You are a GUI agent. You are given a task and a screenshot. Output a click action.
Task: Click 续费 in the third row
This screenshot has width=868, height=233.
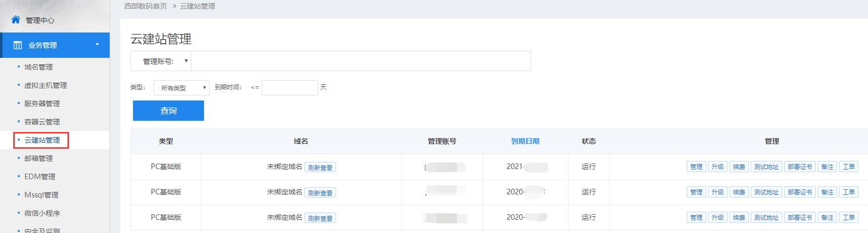click(x=739, y=217)
